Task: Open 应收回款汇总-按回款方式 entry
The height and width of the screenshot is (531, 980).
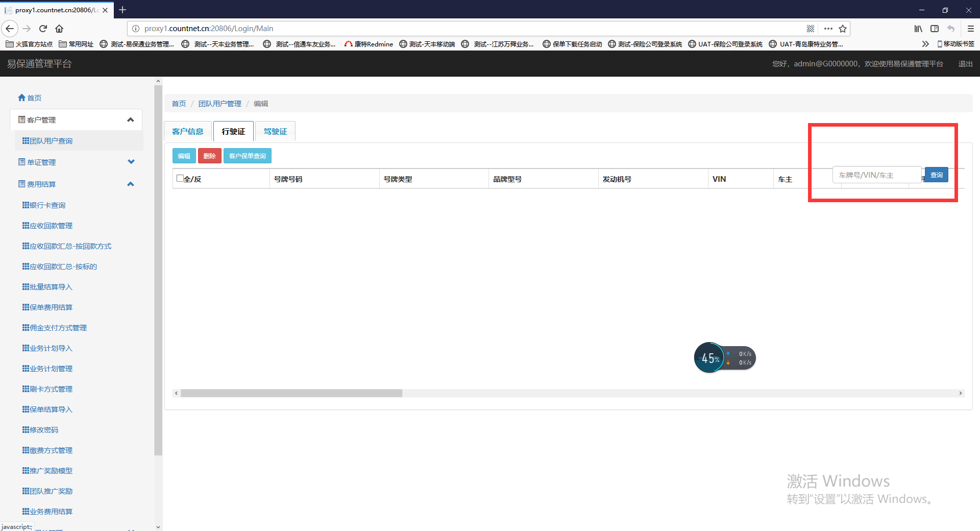Action: pos(67,246)
